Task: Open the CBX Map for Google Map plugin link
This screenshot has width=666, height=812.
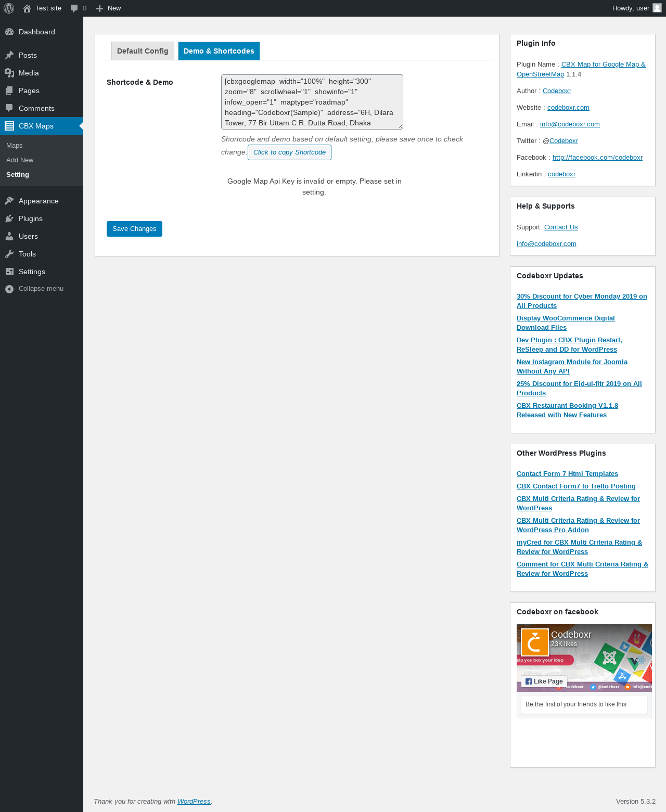Action: click(x=581, y=69)
